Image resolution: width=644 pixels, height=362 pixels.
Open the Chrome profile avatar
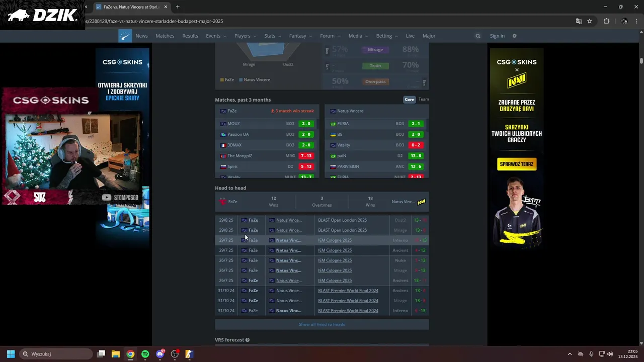[x=624, y=21]
